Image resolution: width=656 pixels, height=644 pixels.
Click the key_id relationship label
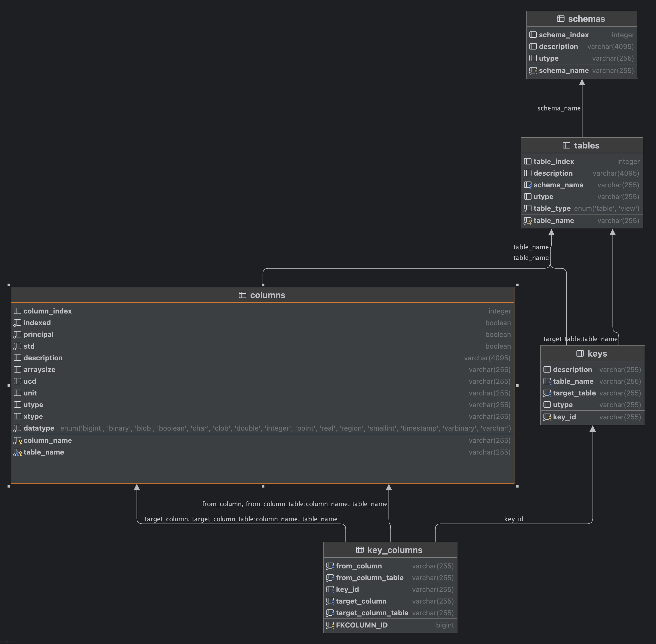[x=513, y=519]
